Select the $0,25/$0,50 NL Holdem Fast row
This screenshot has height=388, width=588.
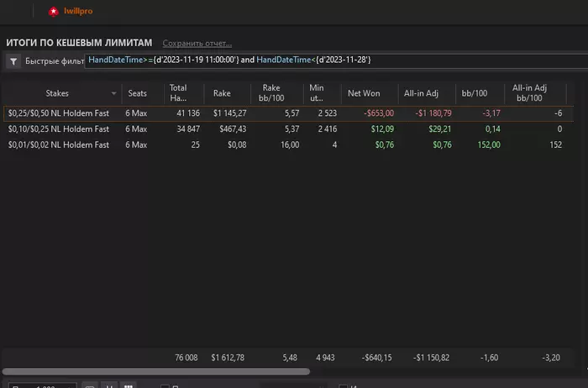(59, 113)
